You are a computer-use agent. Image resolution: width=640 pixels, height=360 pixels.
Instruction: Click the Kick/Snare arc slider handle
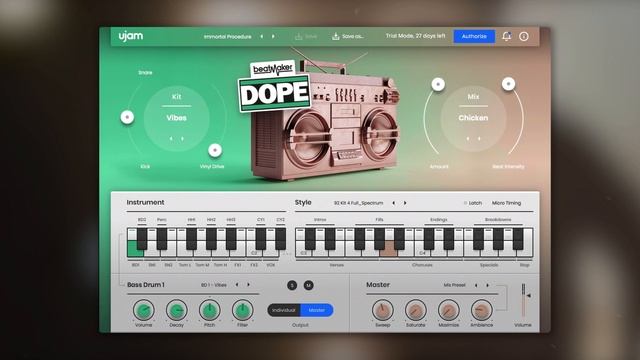127,117
